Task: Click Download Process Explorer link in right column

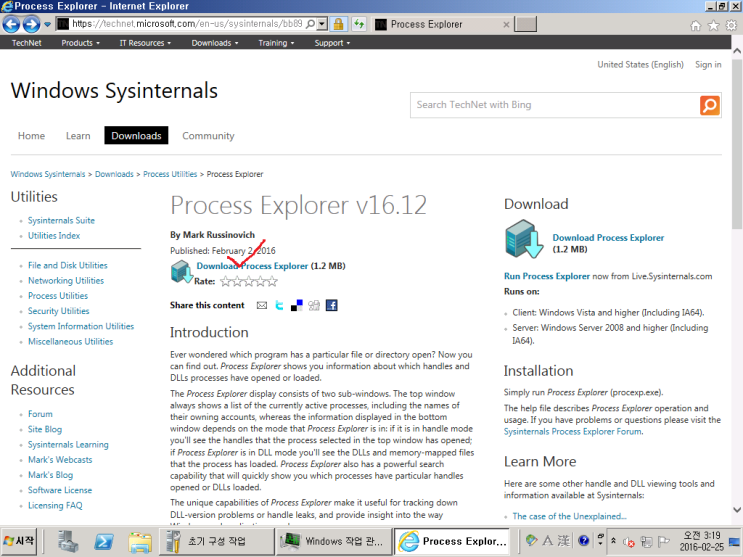Action: pyautogui.click(x=608, y=238)
